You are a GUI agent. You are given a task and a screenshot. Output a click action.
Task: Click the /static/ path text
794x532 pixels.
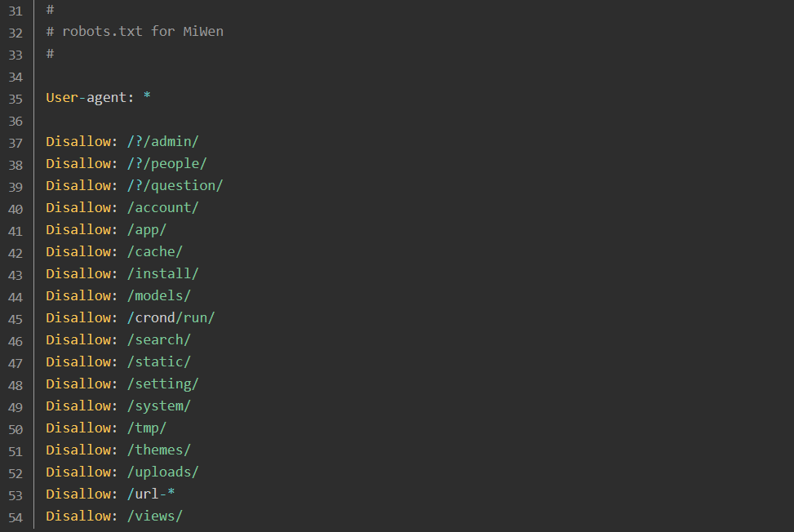pos(159,362)
